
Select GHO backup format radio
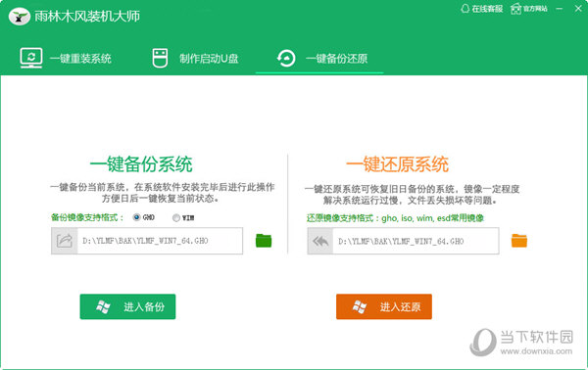pos(136,217)
